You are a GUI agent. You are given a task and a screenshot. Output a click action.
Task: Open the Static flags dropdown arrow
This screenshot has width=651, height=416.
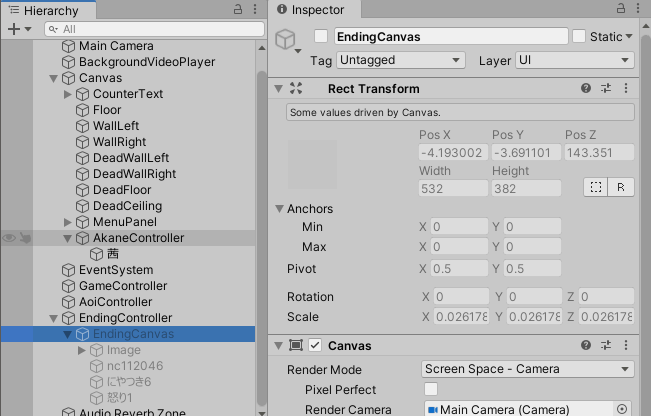[629, 37]
